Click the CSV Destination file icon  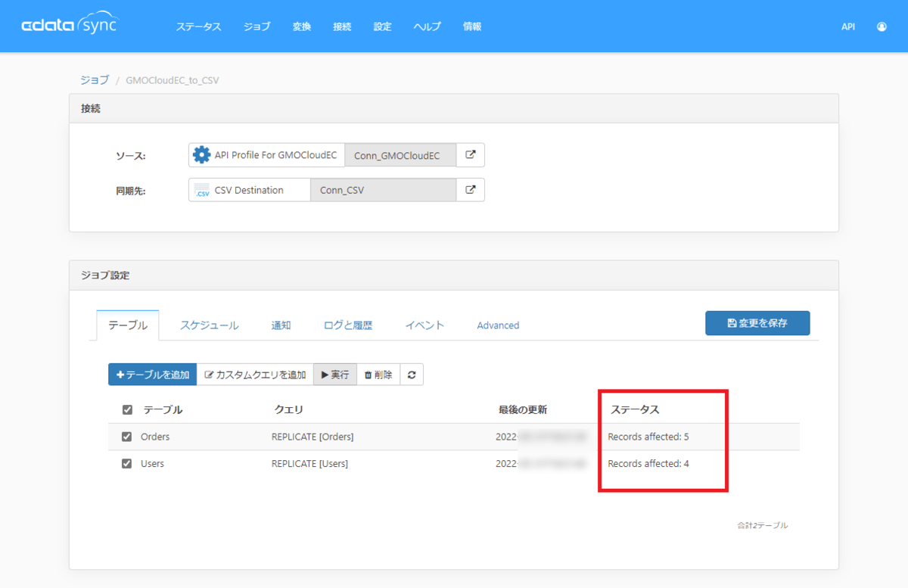tap(201, 190)
